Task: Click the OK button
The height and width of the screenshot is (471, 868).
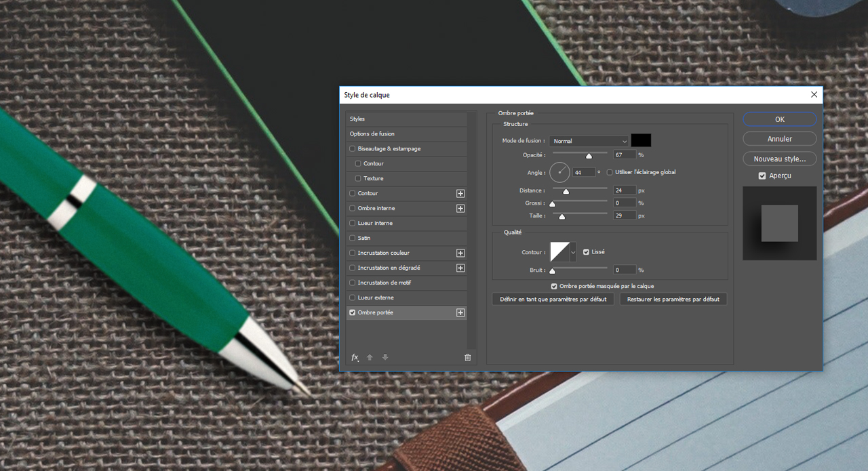Action: pyautogui.click(x=780, y=119)
